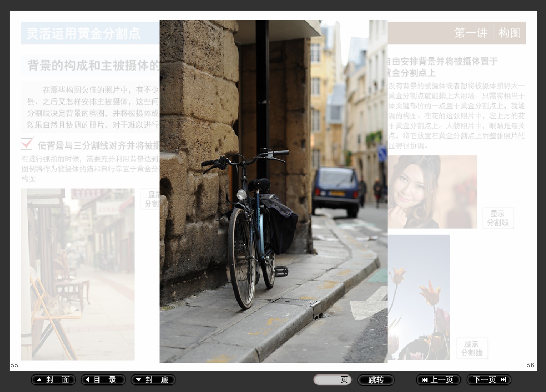Viewport: 546px width, 392px height.
Task: Open the 目录 table of contents
Action: pos(103,380)
